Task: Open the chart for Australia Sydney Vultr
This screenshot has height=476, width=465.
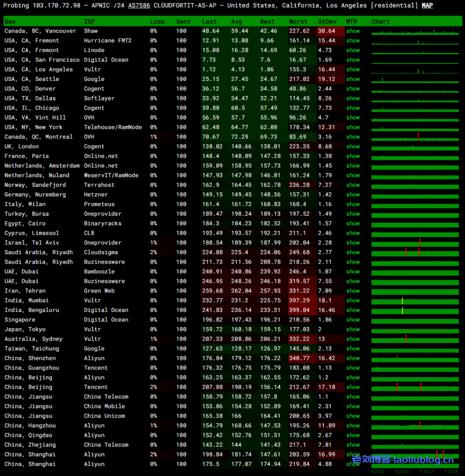Action: [x=415, y=339]
